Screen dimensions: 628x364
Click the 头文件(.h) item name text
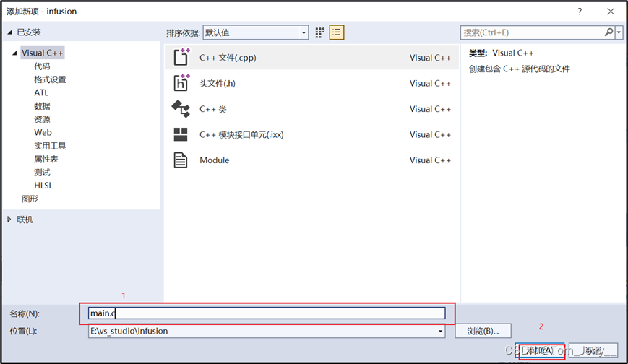218,83
